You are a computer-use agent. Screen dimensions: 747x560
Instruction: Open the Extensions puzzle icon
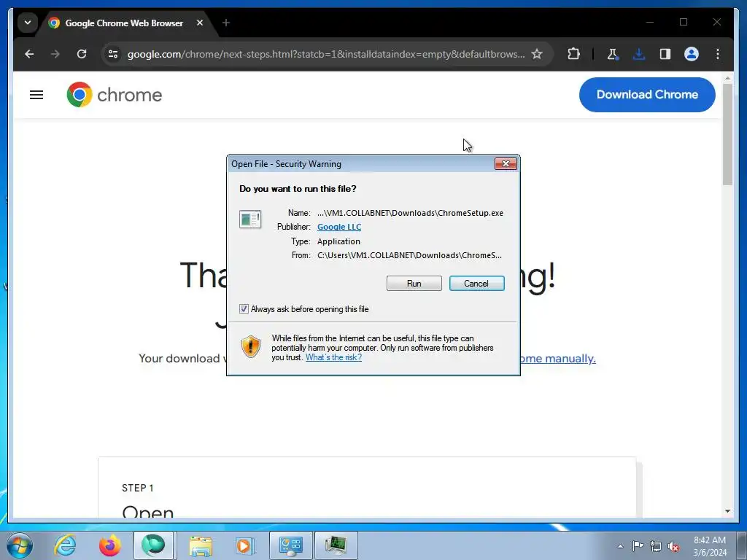pos(573,54)
